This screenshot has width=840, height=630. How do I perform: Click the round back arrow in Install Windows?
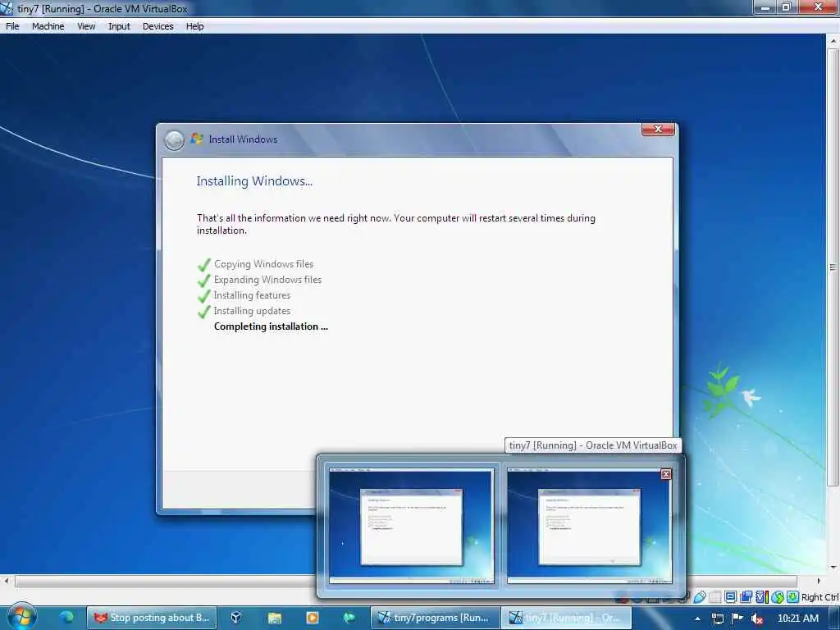[174, 139]
